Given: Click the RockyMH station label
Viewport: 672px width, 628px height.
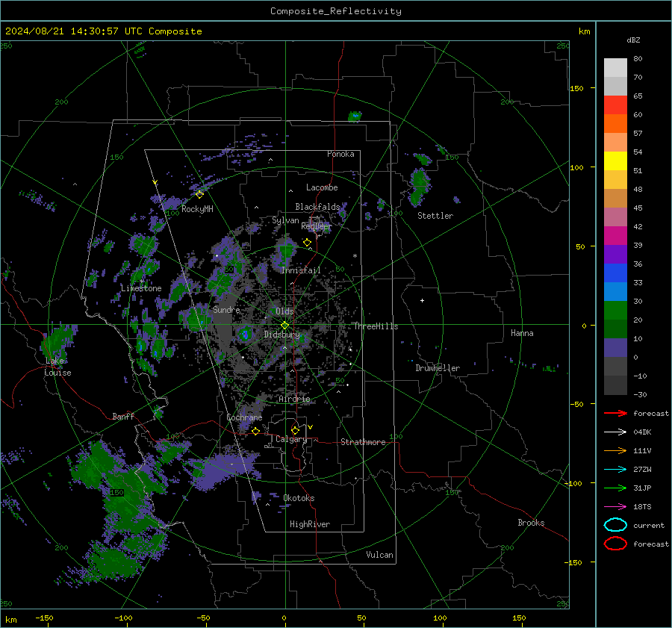Looking at the screenshot, I should (197, 209).
